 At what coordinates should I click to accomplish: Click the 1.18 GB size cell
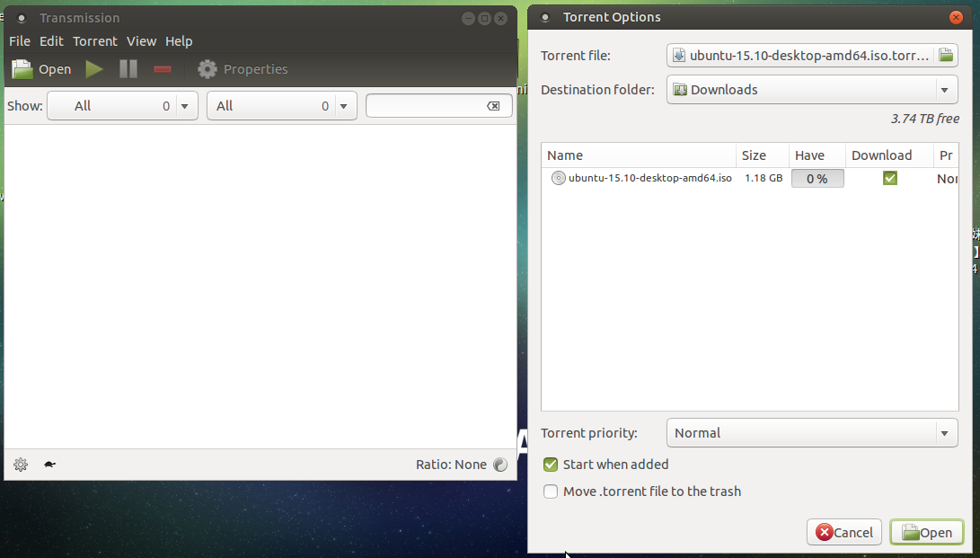(764, 178)
